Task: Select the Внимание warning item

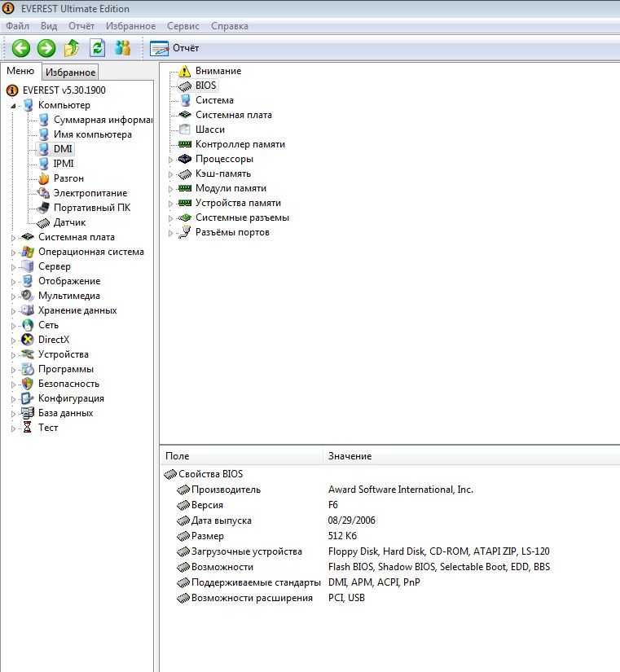Action: [218, 71]
